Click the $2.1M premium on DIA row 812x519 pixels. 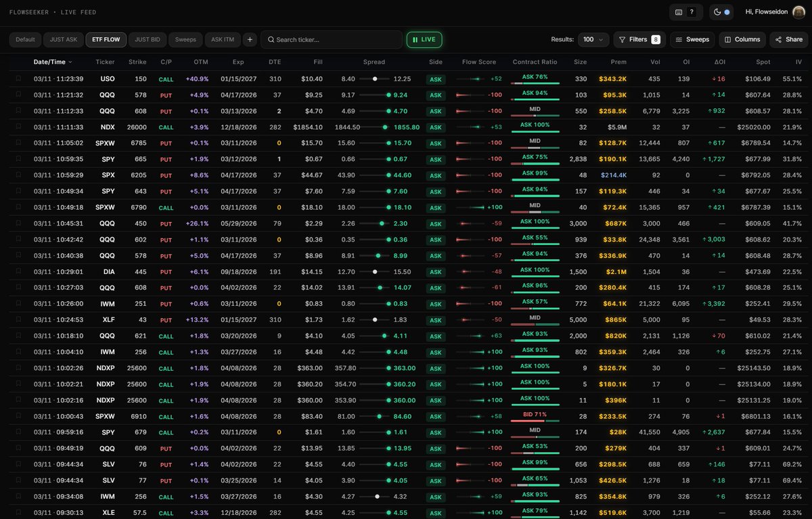616,271
